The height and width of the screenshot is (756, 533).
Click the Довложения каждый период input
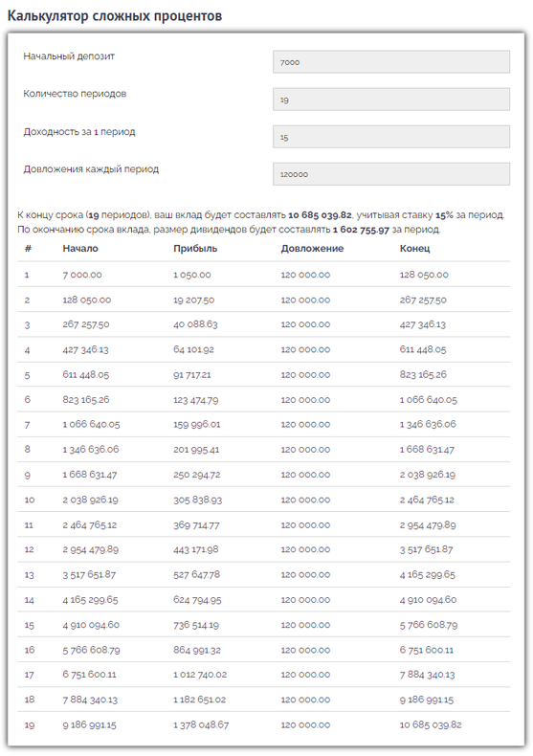point(390,174)
